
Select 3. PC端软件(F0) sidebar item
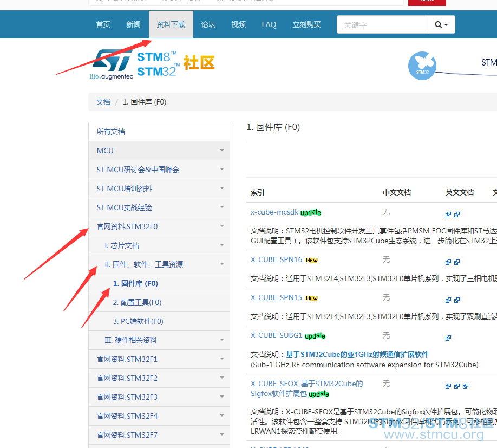pyautogui.click(x=159, y=321)
